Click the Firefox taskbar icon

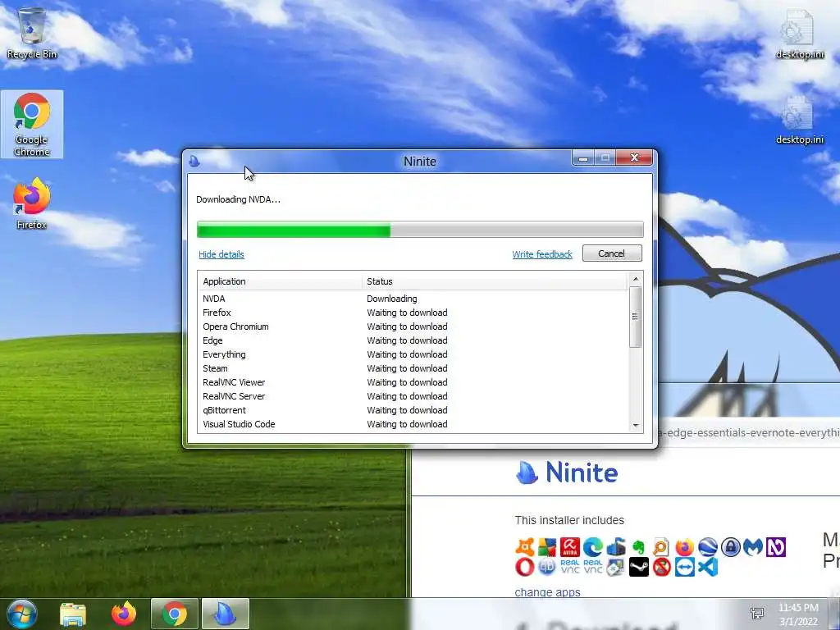(124, 614)
